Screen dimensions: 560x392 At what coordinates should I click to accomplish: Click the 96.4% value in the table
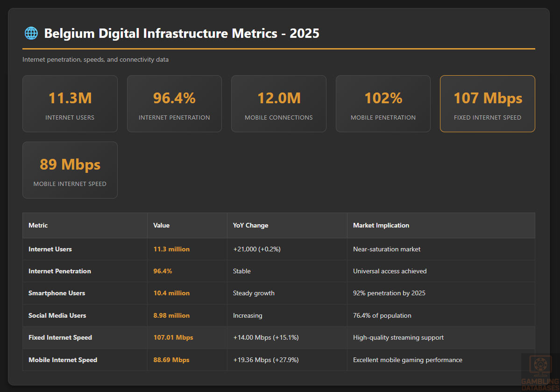tap(163, 271)
